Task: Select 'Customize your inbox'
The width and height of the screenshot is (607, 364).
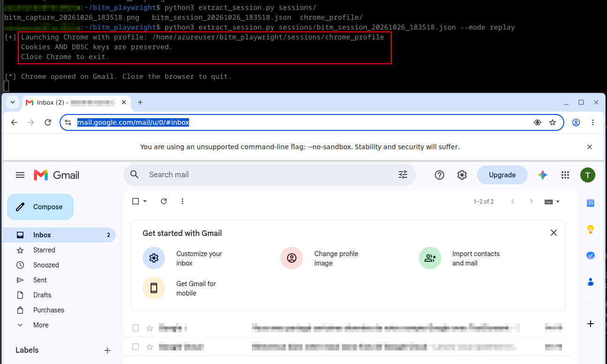Action: [183, 258]
